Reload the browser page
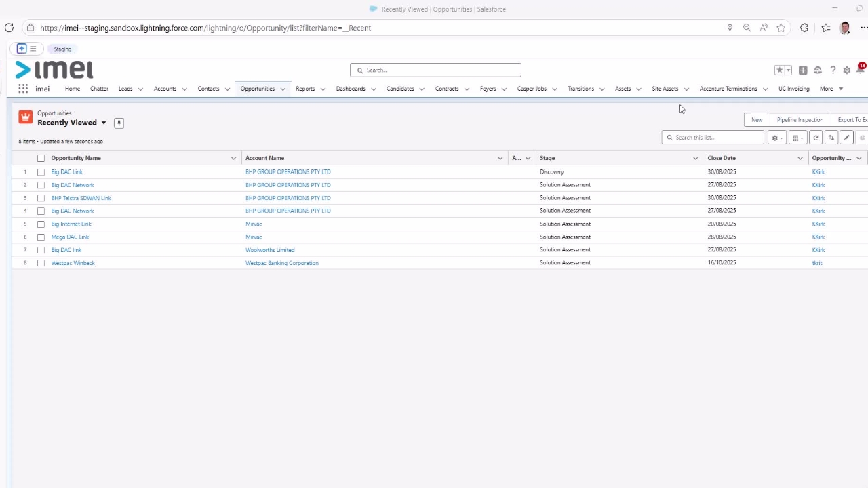Screen dimensions: 868x488 point(9,28)
